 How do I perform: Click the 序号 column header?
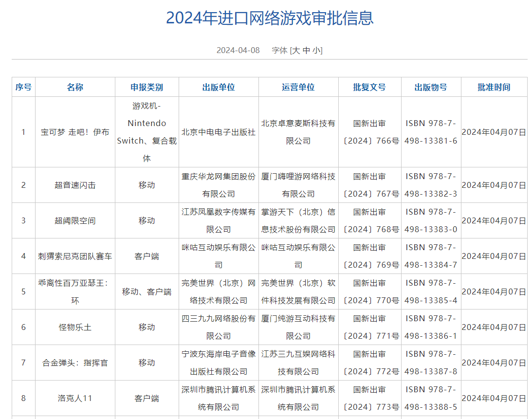pos(23,87)
